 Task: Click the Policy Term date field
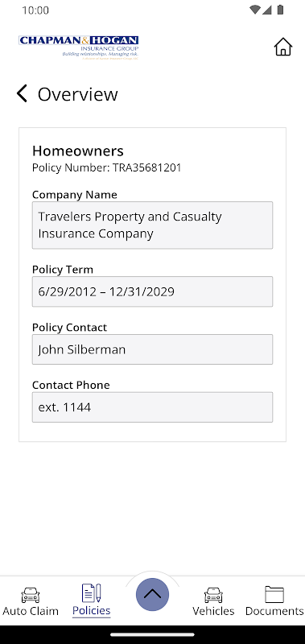click(x=152, y=291)
